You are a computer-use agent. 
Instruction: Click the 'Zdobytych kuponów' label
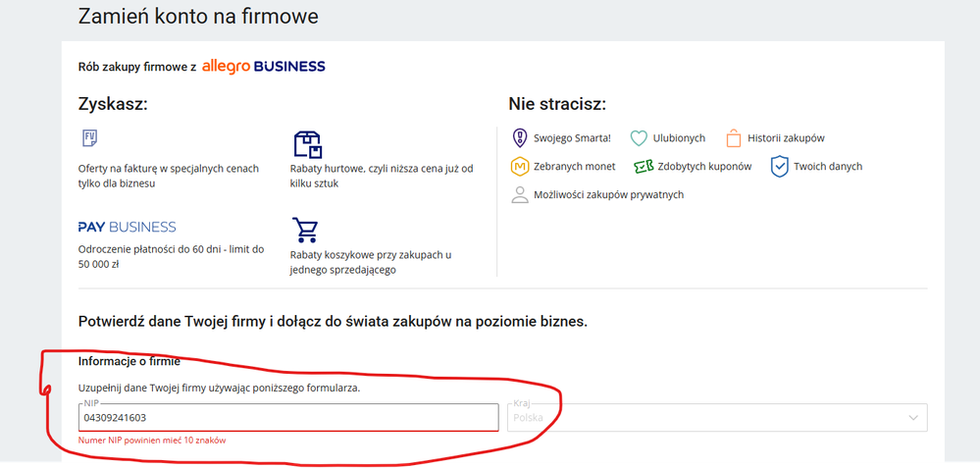click(704, 167)
